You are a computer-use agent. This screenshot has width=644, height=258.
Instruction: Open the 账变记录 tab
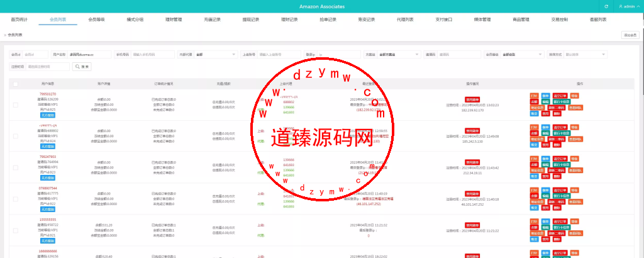point(367,20)
